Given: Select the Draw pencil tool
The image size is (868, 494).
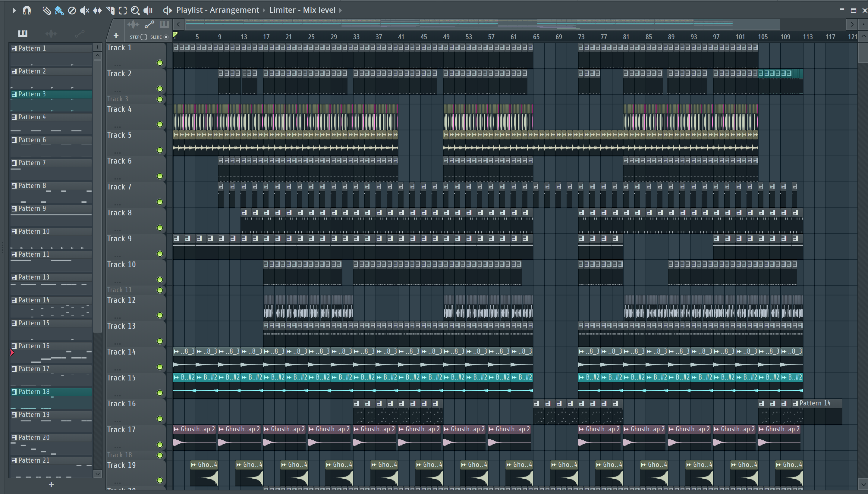Looking at the screenshot, I should [46, 11].
